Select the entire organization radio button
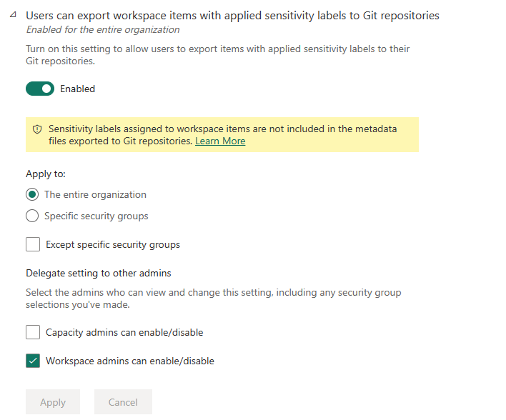 tap(32, 194)
